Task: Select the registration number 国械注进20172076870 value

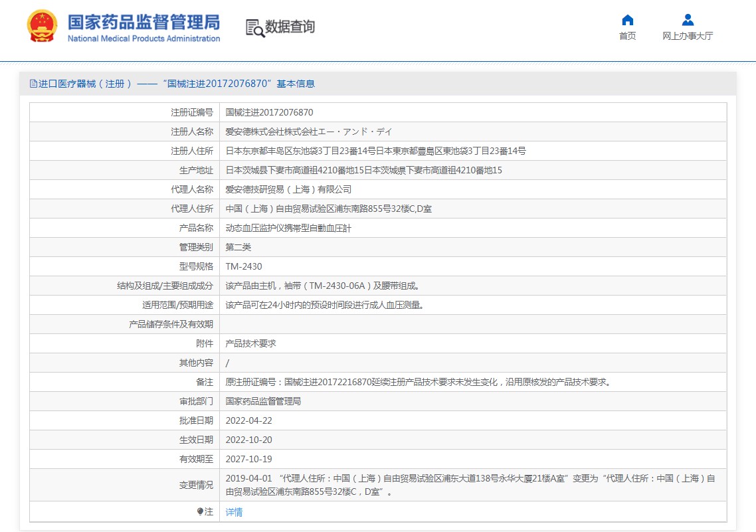Action: [269, 112]
